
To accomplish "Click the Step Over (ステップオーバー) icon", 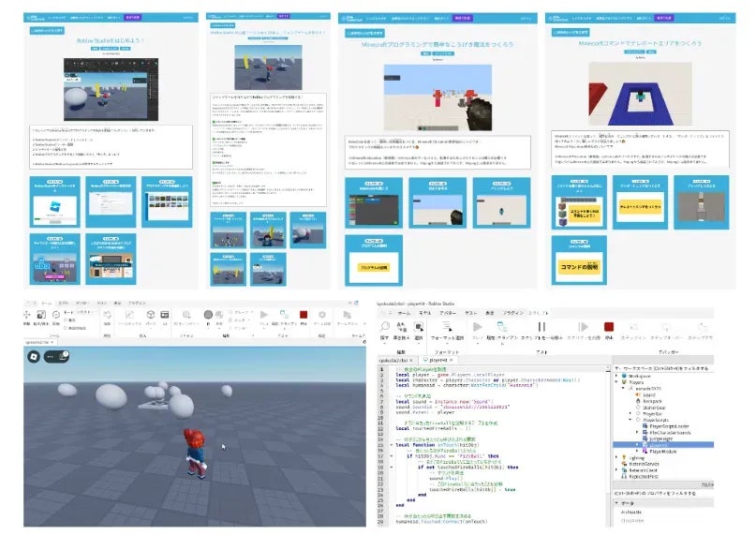I will click(x=666, y=327).
